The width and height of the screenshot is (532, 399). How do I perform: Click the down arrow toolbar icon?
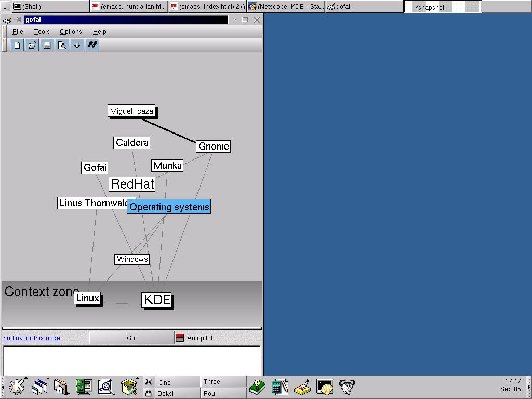coord(77,45)
